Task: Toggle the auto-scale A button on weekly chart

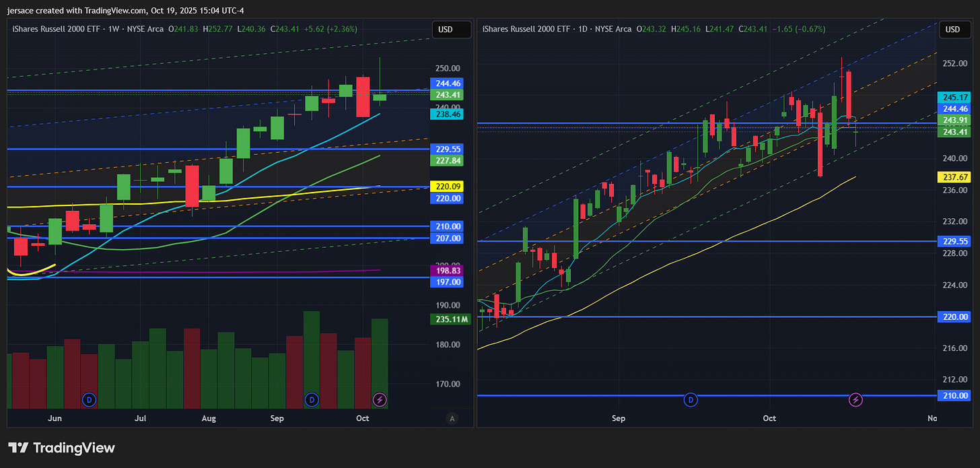Action: (x=452, y=418)
